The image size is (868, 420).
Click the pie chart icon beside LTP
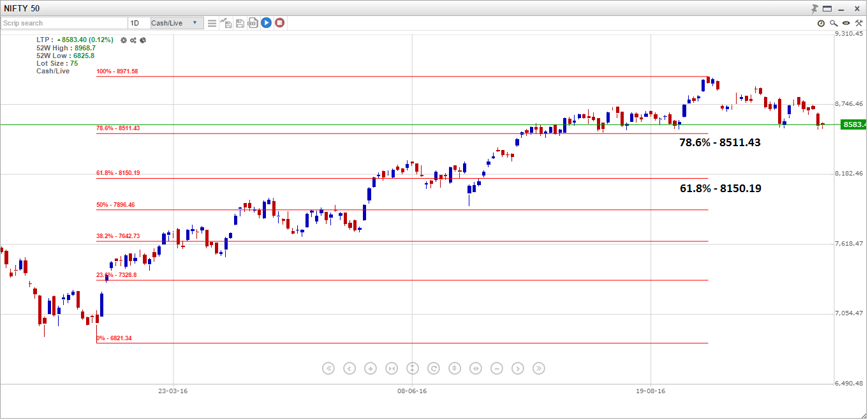[143, 40]
